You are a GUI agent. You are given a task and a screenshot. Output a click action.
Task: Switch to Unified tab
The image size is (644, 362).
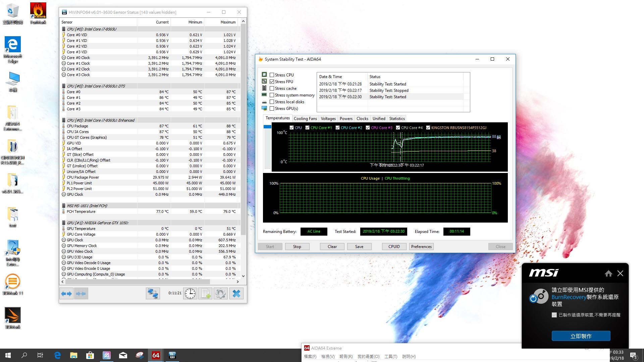click(x=379, y=119)
